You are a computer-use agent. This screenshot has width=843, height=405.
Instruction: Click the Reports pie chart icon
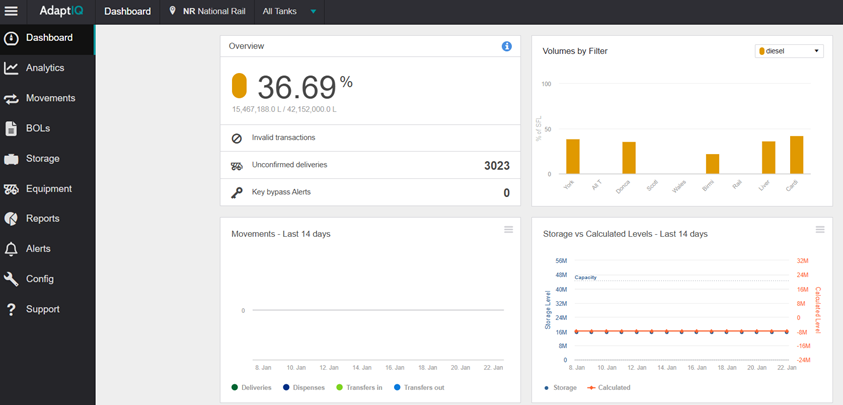11,219
